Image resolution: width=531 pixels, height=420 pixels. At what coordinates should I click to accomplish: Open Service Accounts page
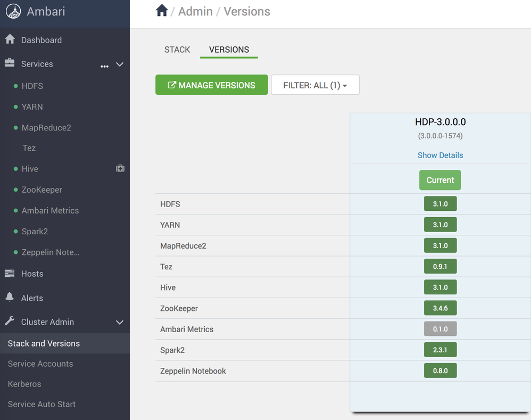coord(40,364)
